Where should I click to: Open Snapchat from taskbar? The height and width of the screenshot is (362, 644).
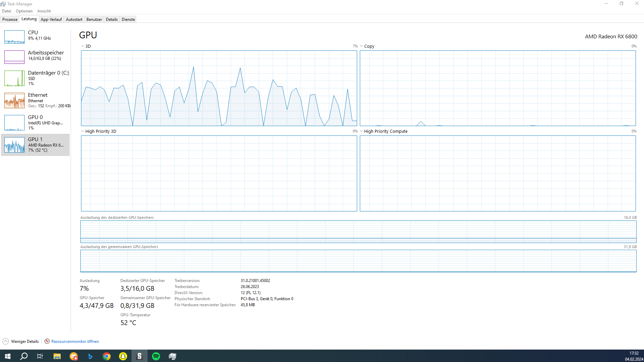(x=123, y=356)
